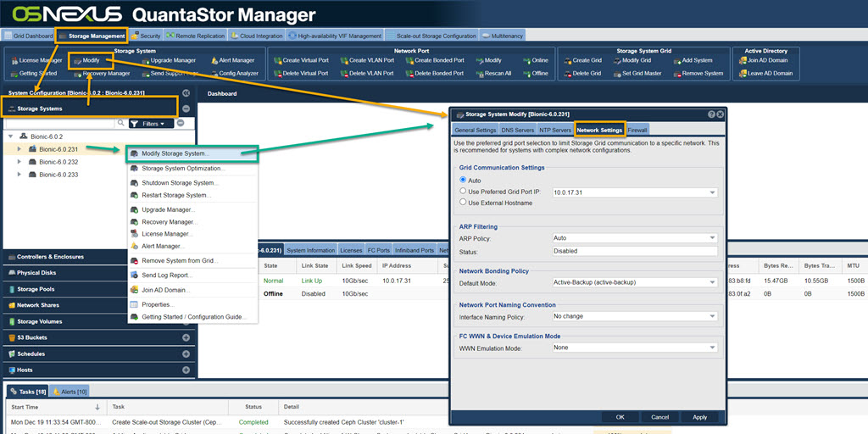Switch to the General Settings tab
The width and height of the screenshot is (868, 434).
pyautogui.click(x=475, y=130)
